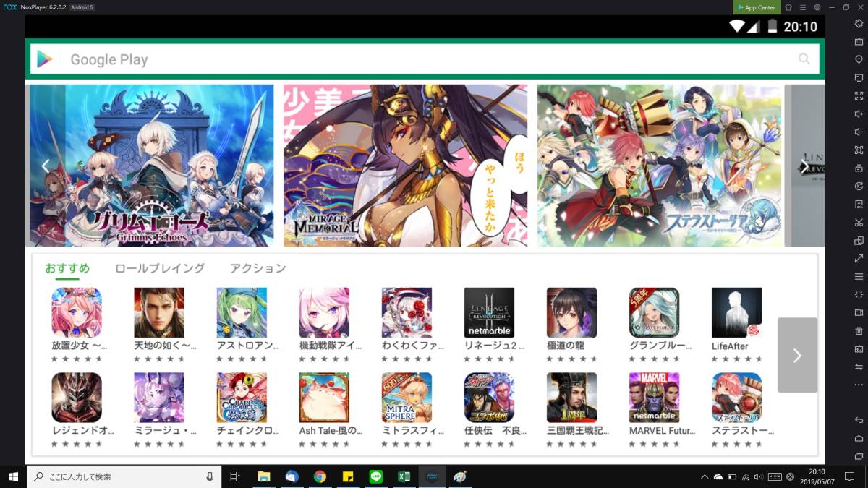The image size is (868, 488).
Task: Click the Android home icon in sidebar
Action: tap(859, 438)
